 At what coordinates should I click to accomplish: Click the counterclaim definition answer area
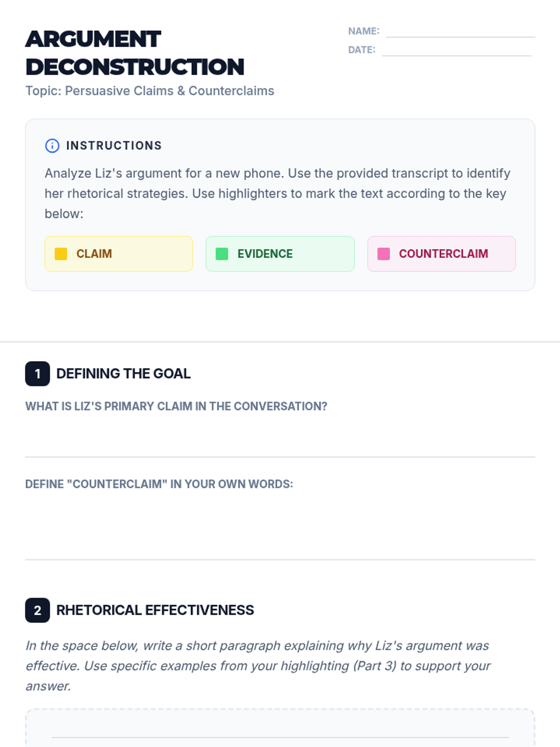(x=280, y=528)
